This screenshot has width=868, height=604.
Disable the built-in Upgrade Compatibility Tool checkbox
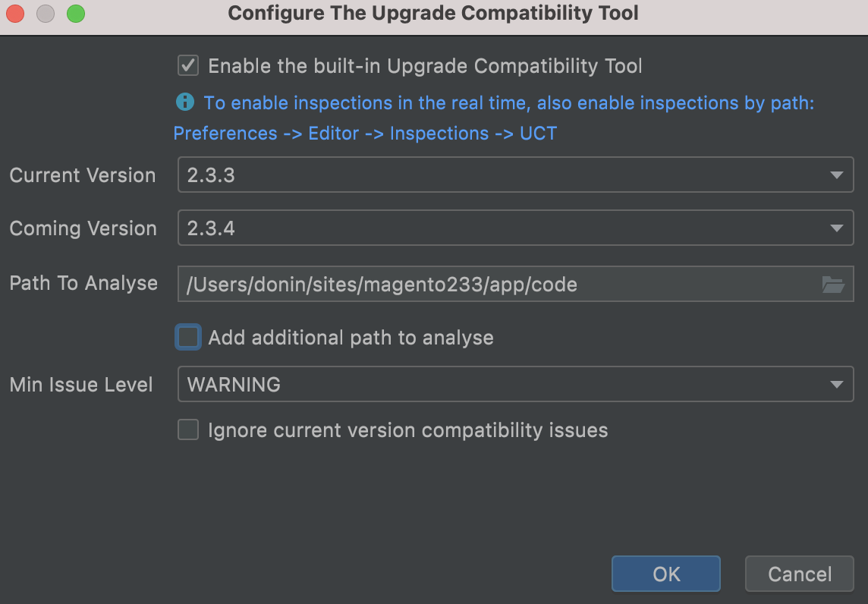188,66
